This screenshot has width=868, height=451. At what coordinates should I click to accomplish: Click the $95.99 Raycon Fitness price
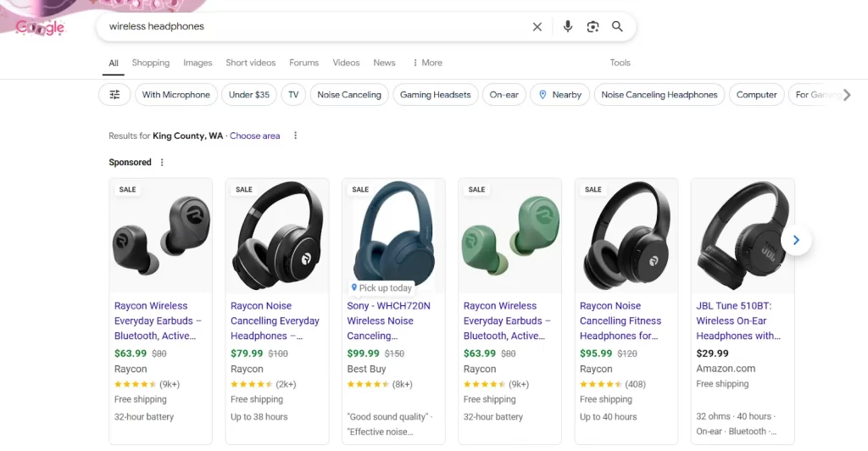[x=596, y=353]
